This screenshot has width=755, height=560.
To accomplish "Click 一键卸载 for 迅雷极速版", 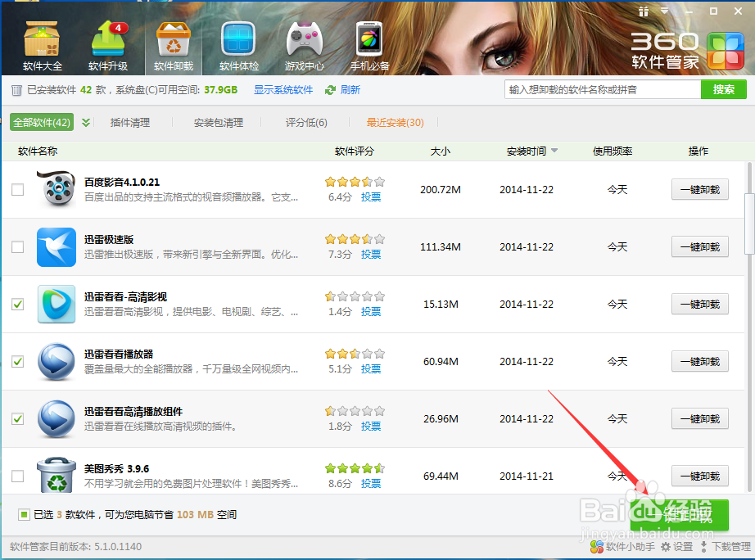I will point(699,246).
